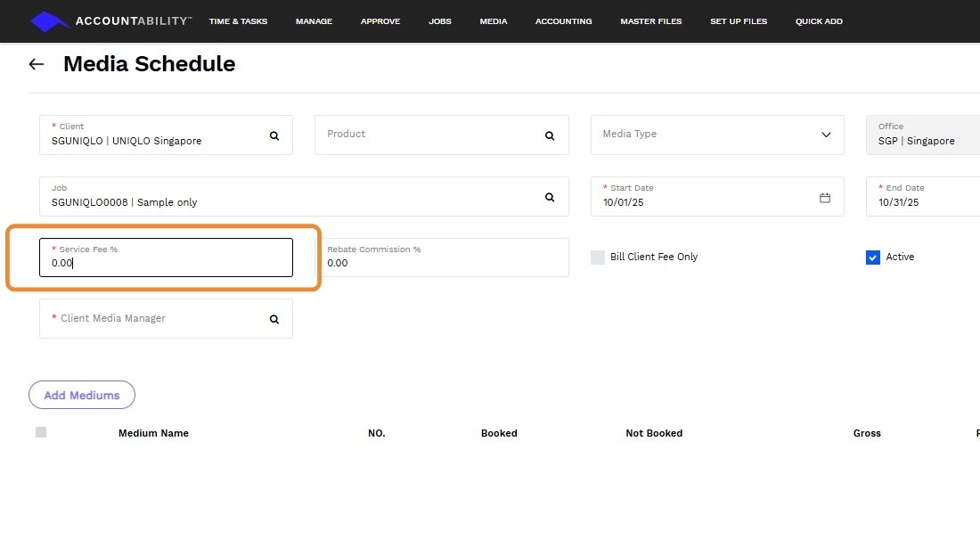Open the Quick Add menu
Screen dimensions: 980x548
(x=819, y=21)
